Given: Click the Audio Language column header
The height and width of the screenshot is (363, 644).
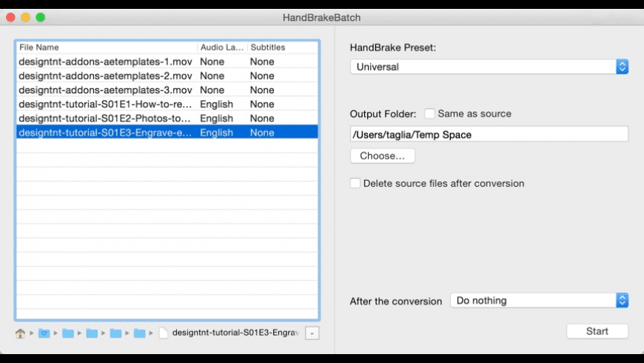Looking at the screenshot, I should point(222,47).
